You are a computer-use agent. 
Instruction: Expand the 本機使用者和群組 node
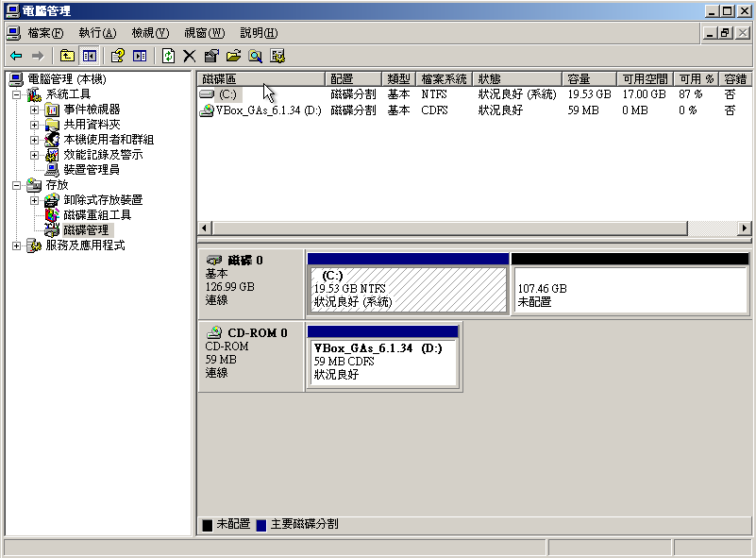(34, 140)
